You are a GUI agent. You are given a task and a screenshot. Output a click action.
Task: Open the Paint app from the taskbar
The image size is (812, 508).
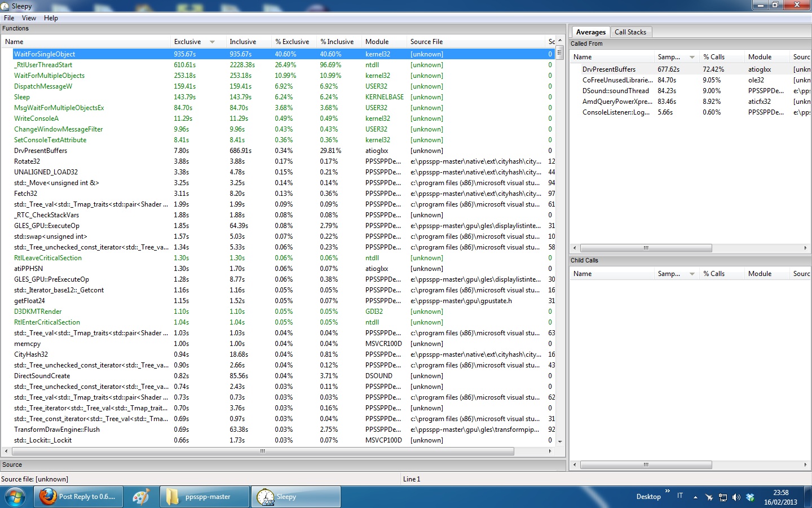pyautogui.click(x=140, y=497)
